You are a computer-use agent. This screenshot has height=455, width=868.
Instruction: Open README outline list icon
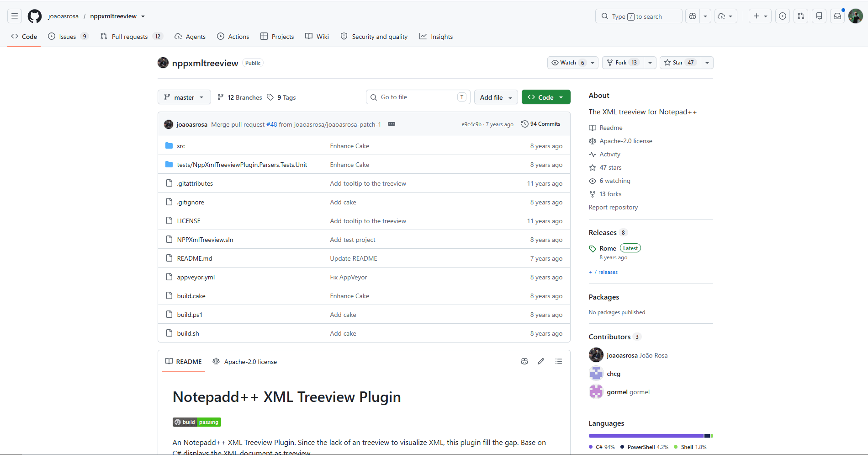point(558,361)
